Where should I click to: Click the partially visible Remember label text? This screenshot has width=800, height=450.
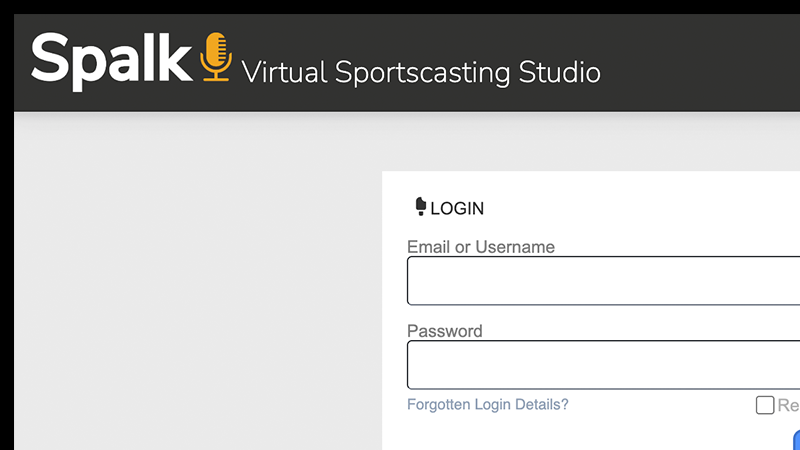788,405
